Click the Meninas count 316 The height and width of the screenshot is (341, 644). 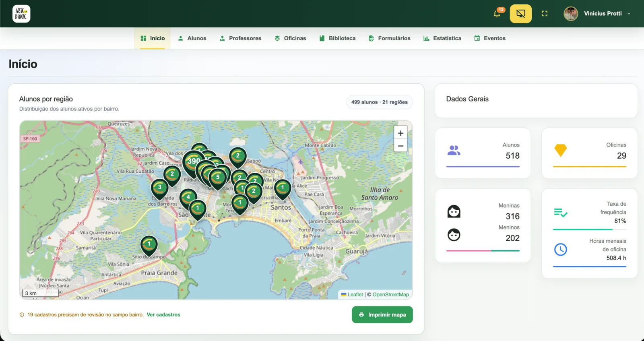[512, 217]
